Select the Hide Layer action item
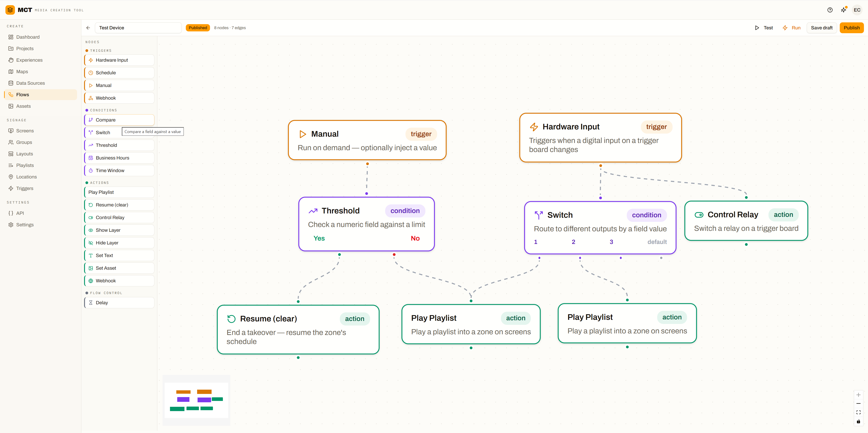This screenshot has height=433, width=868. click(x=119, y=243)
